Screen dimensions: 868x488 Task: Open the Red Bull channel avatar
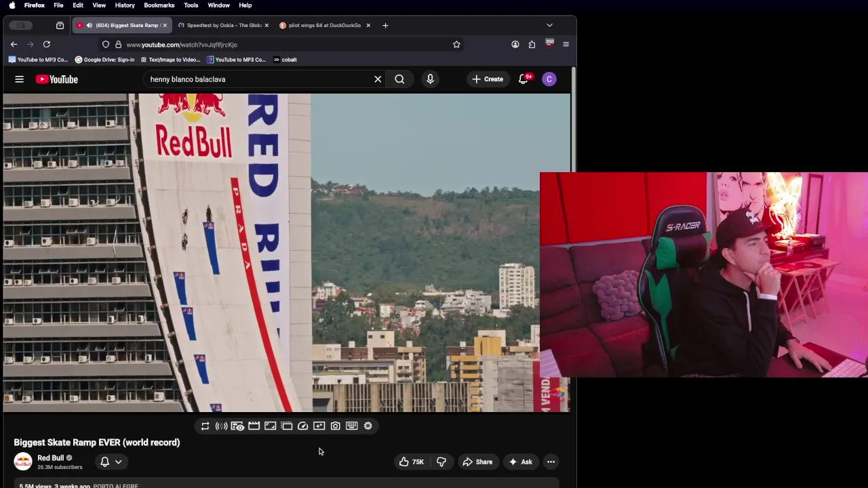[x=23, y=462]
